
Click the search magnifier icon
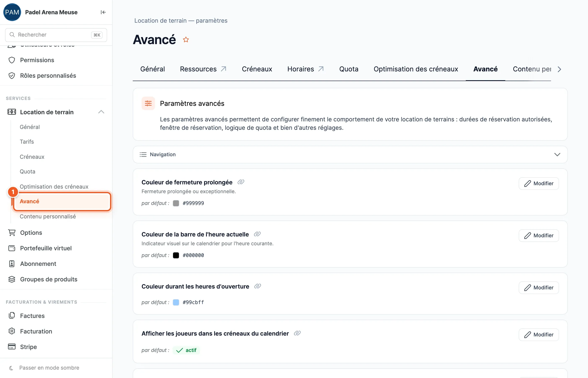pos(12,35)
